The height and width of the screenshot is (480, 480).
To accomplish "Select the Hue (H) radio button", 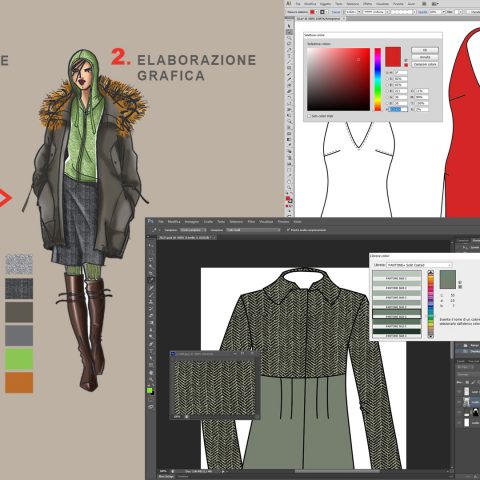I will point(388,72).
